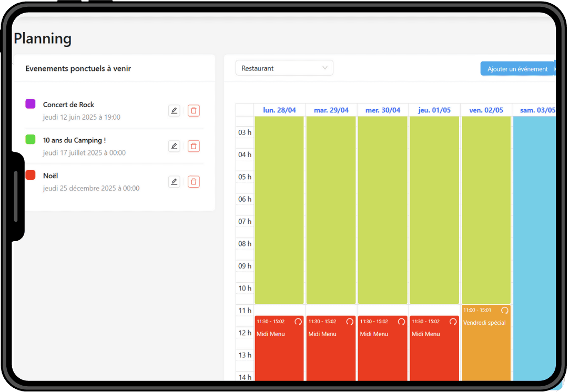Screen dimensions: 569x392
Task: Click the green 10 ans du Camping swatch
Action: [31, 139]
